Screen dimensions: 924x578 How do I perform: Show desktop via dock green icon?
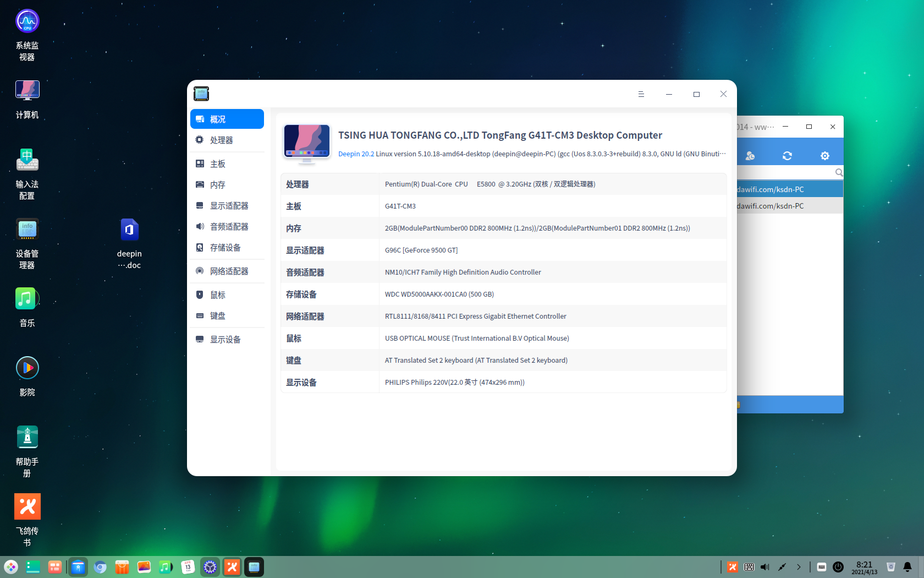(x=33, y=566)
